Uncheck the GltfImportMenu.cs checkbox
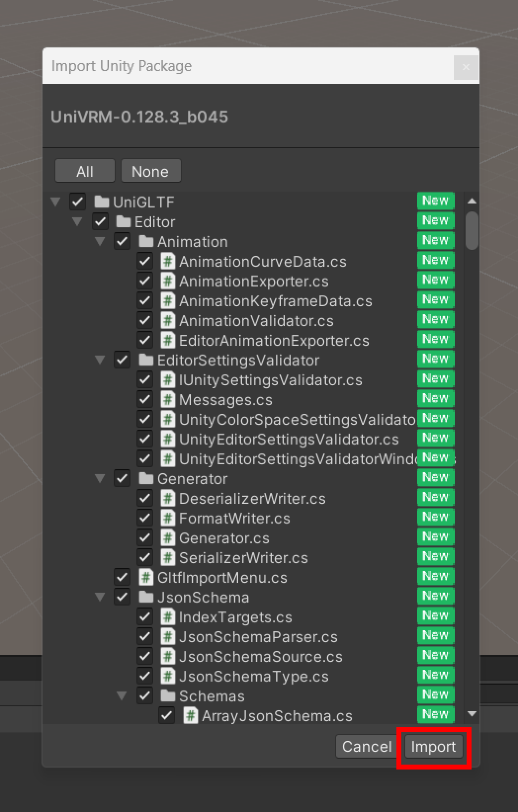 [x=122, y=577]
